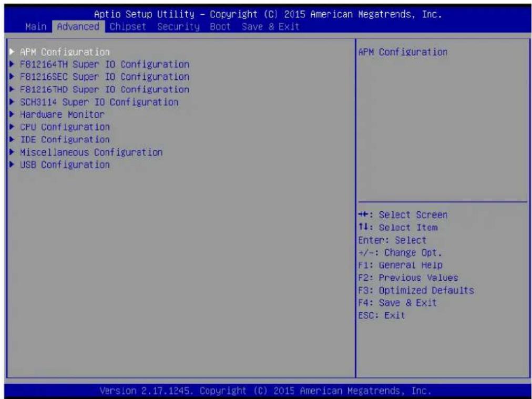Click the arrow beside F81216THD Super IO

coord(12,89)
